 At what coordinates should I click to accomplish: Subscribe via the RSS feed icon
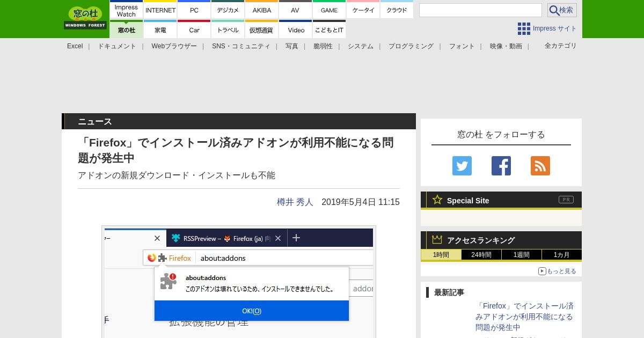point(540,166)
